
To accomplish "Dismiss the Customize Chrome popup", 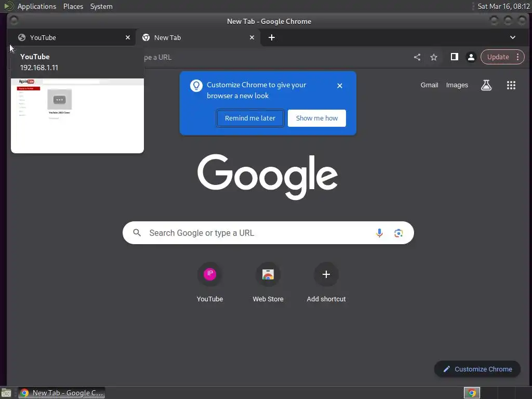I will click(x=340, y=86).
